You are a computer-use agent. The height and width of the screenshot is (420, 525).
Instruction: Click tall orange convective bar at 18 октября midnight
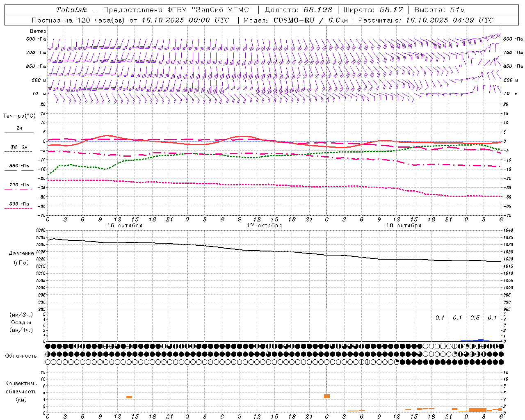327,396
